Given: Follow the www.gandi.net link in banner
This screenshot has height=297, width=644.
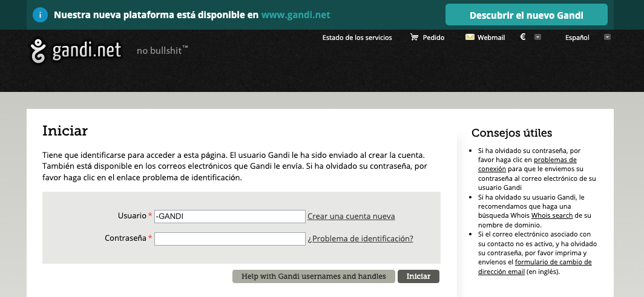Looking at the screenshot, I should pos(296,15).
